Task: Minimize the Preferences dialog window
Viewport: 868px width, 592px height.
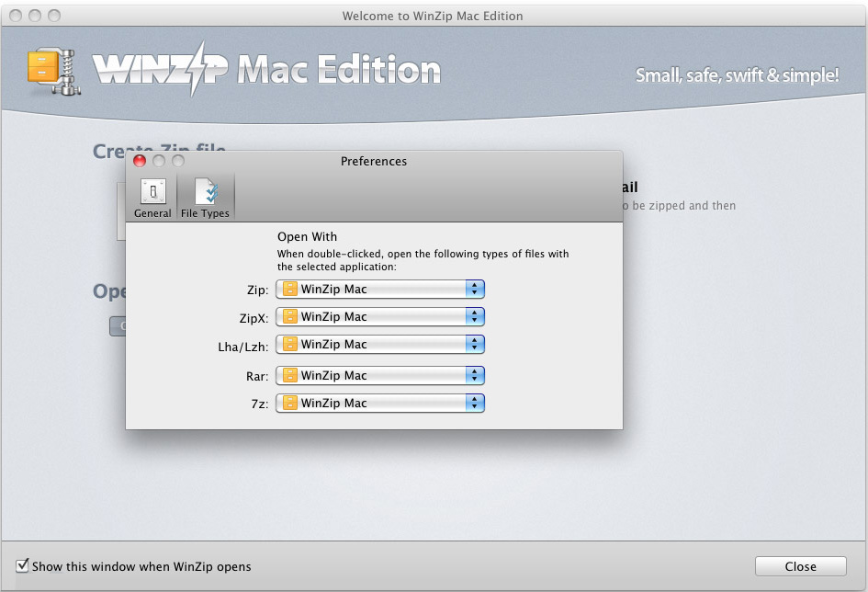Action: pyautogui.click(x=159, y=161)
